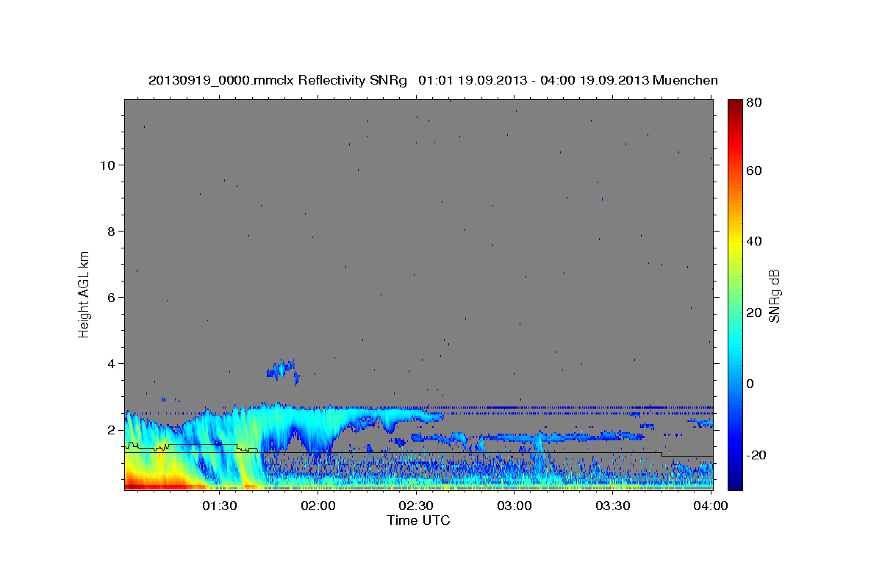Viewport: 882px width, 588px height.
Task: Click the plot title mentioning Muenchen
Action: point(433,80)
